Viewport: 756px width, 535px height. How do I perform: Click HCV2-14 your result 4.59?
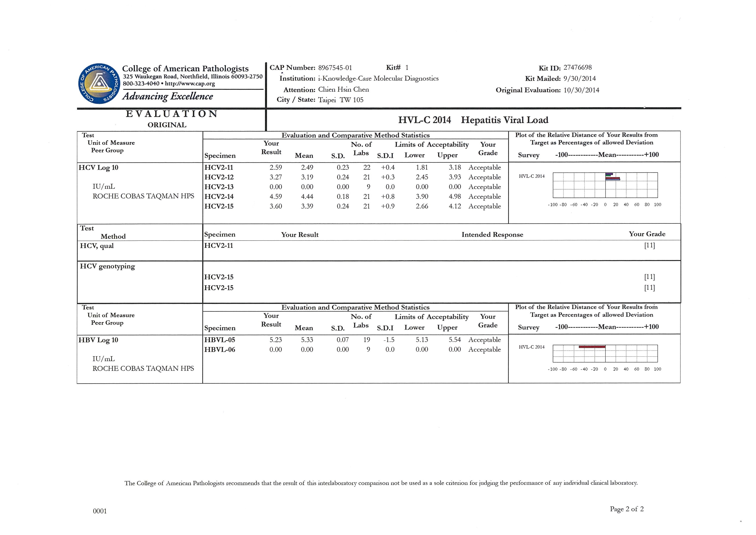[x=276, y=197]
